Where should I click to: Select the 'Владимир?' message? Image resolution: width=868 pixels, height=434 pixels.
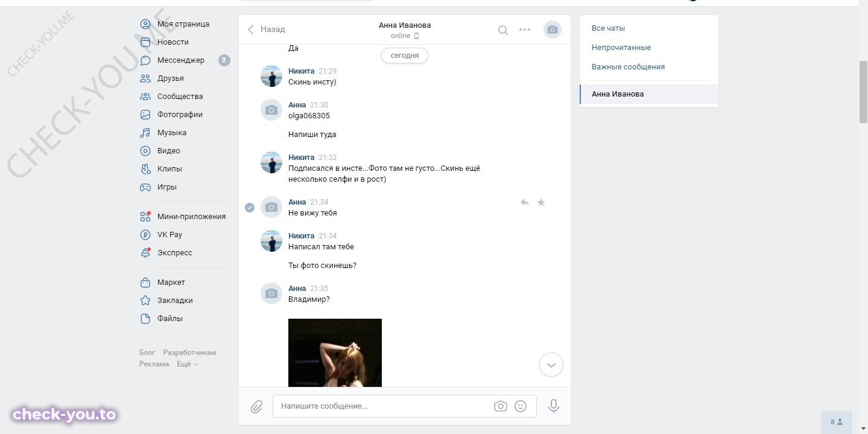pos(309,299)
